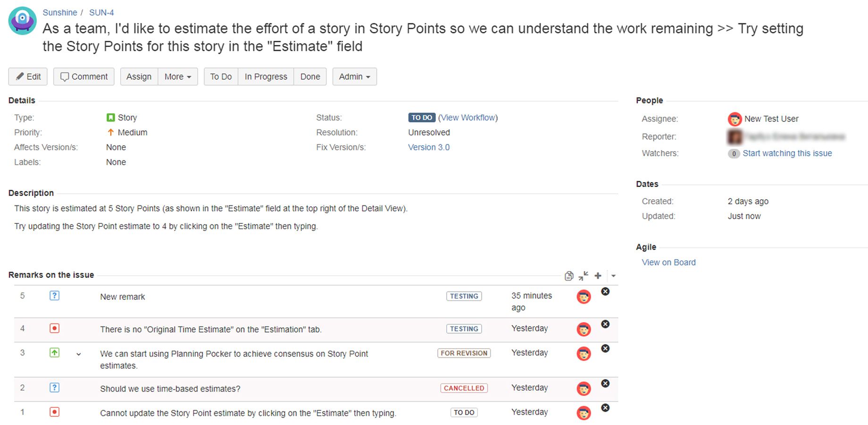Open the SUN-4 issue key link

101,13
